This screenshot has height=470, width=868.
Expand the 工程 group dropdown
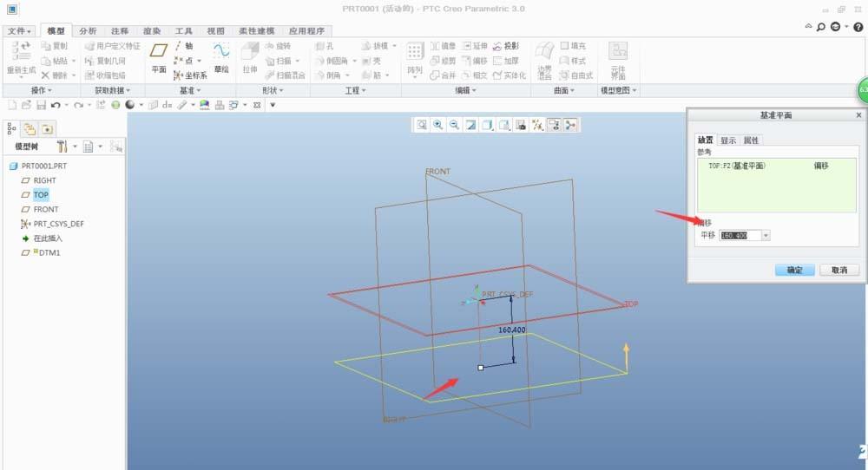click(x=355, y=90)
